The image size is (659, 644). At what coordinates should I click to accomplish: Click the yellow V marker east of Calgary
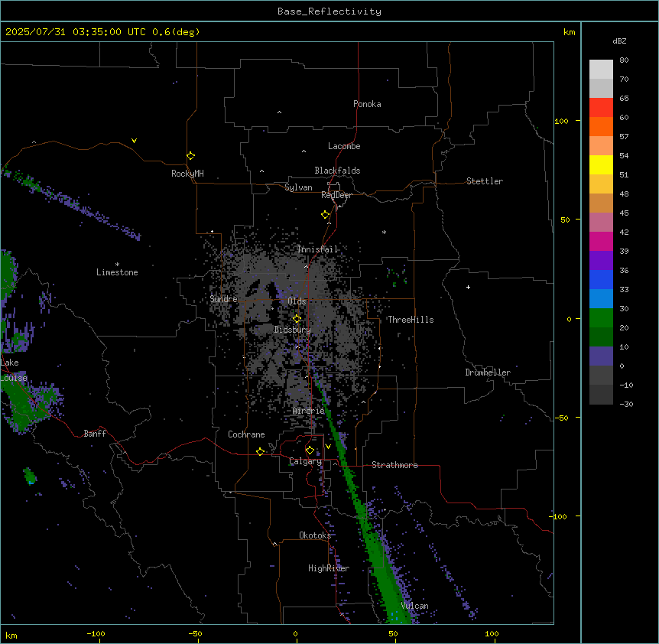(328, 447)
